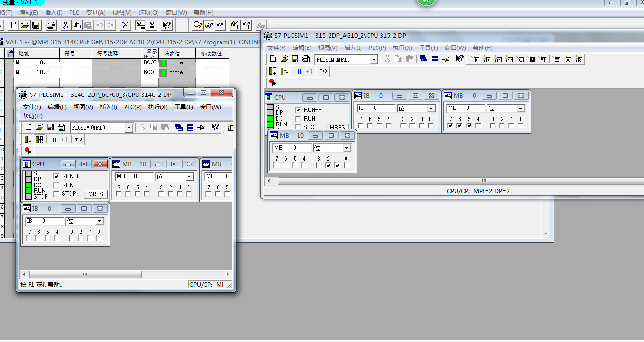Viewport: 644px width, 342px height.
Task: Click the Monitor Variable eyeglasses icon
Action: [x=209, y=25]
